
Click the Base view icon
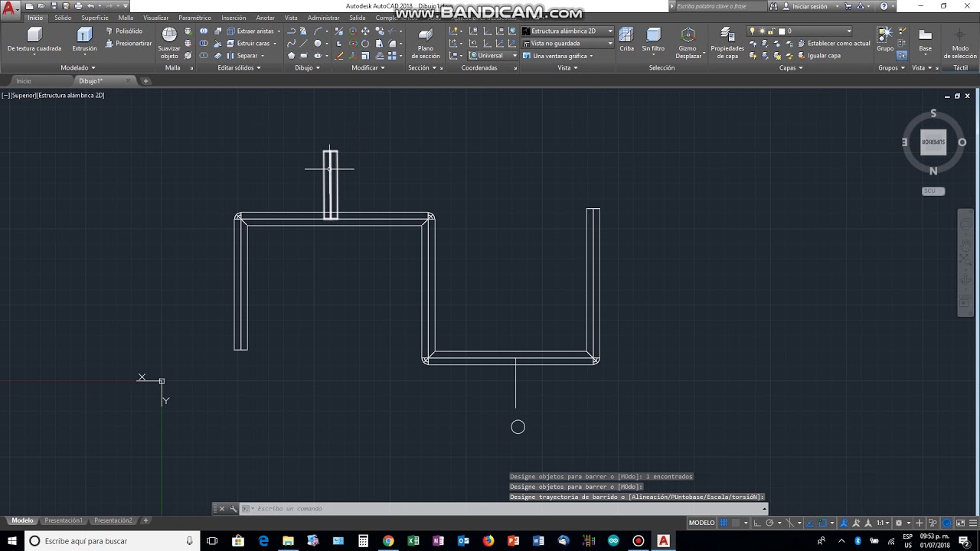pos(926,34)
